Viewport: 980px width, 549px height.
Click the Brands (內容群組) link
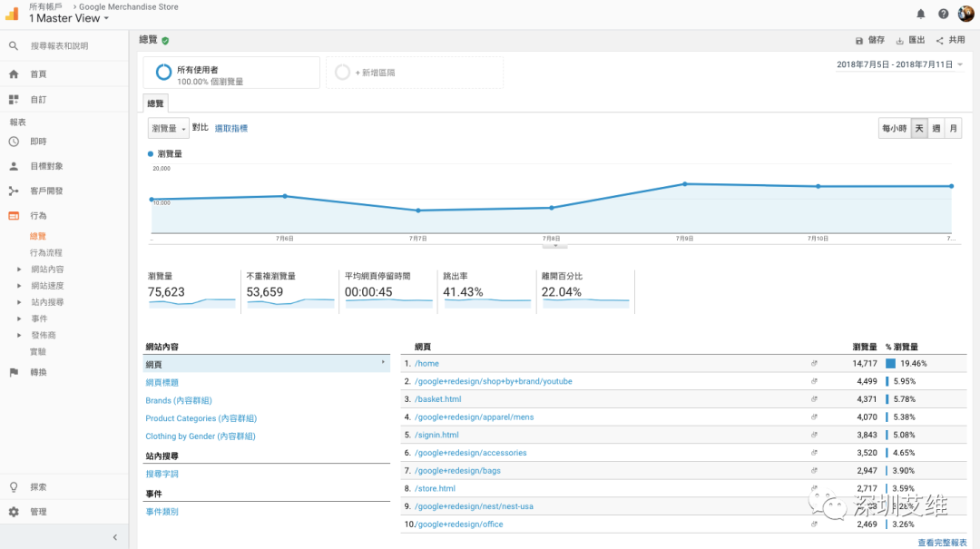tap(179, 400)
